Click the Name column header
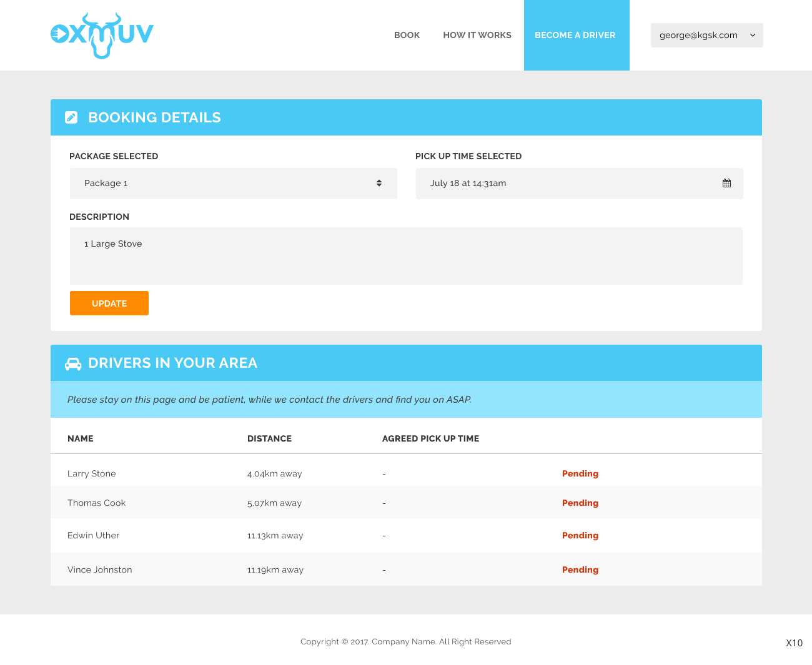The height and width of the screenshot is (665, 812). coord(81,439)
